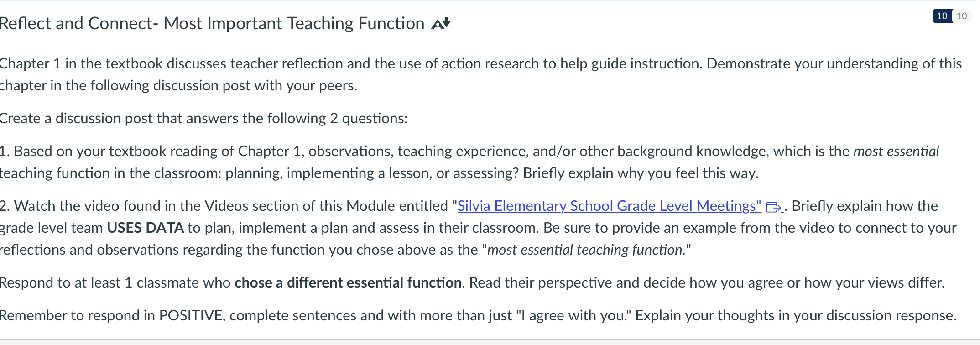Screen dimensions: 980x345
Task: Click the line "Create a discussion post that answers"
Action: coord(203,118)
